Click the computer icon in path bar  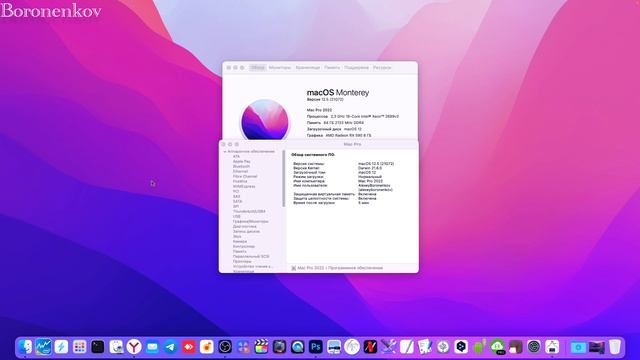293,268
